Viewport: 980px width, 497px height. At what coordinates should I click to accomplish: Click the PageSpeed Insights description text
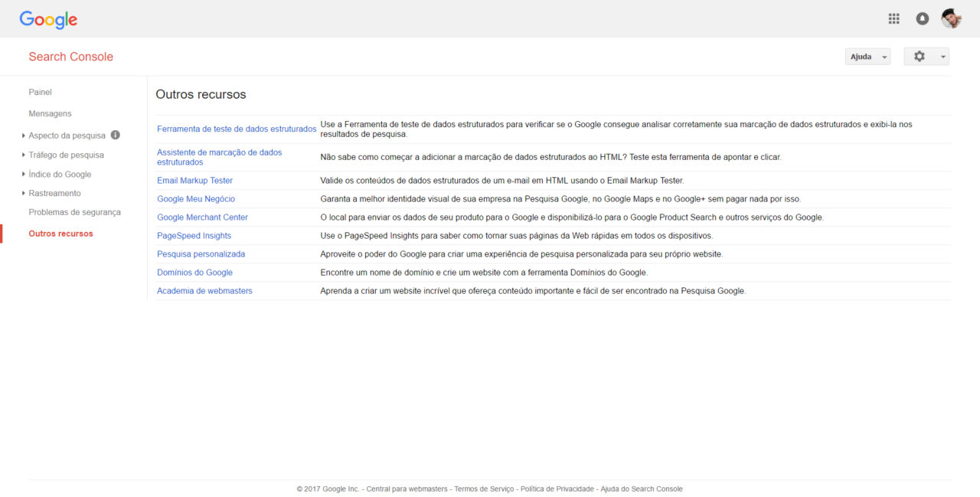pyautogui.click(x=517, y=236)
